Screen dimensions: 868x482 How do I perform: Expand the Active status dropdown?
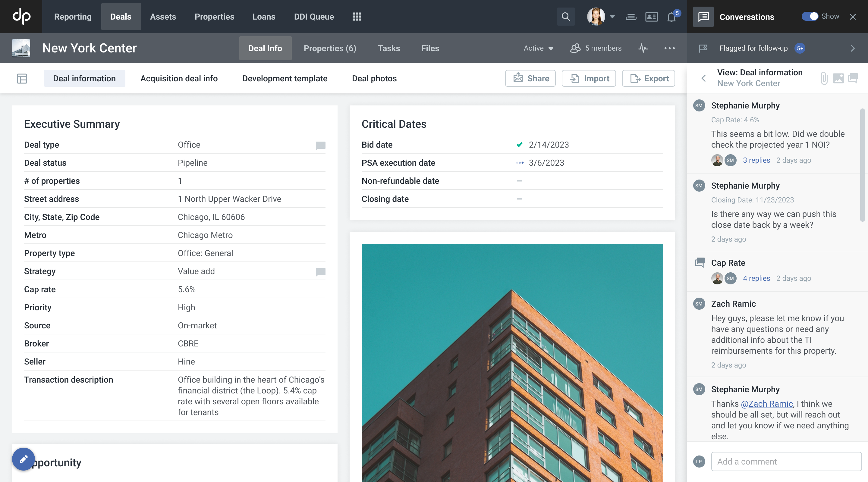click(x=538, y=48)
